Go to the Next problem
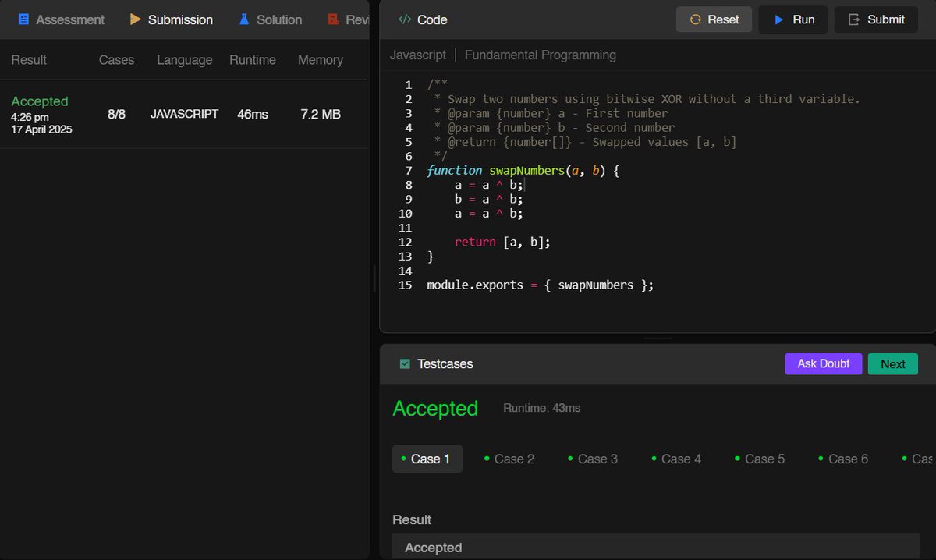 pos(893,363)
